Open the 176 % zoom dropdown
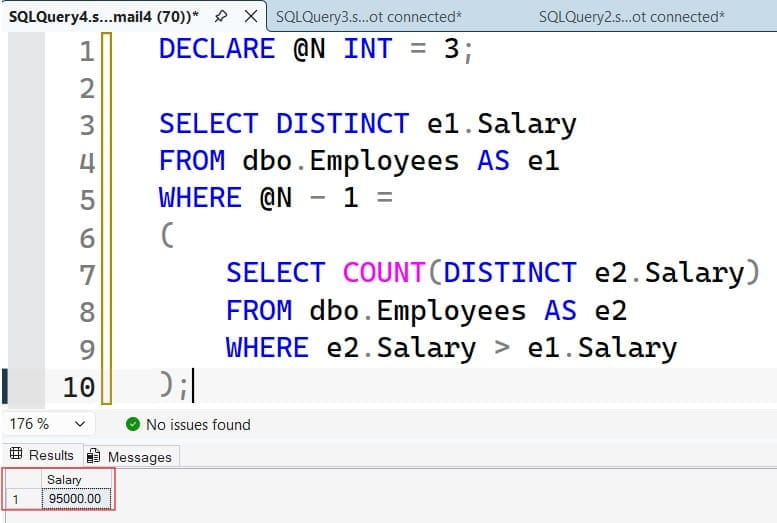The height and width of the screenshot is (523, 777). tap(80, 424)
